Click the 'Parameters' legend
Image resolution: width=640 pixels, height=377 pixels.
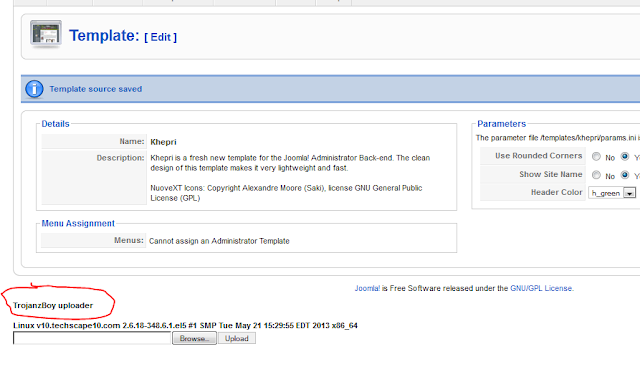[x=502, y=124]
